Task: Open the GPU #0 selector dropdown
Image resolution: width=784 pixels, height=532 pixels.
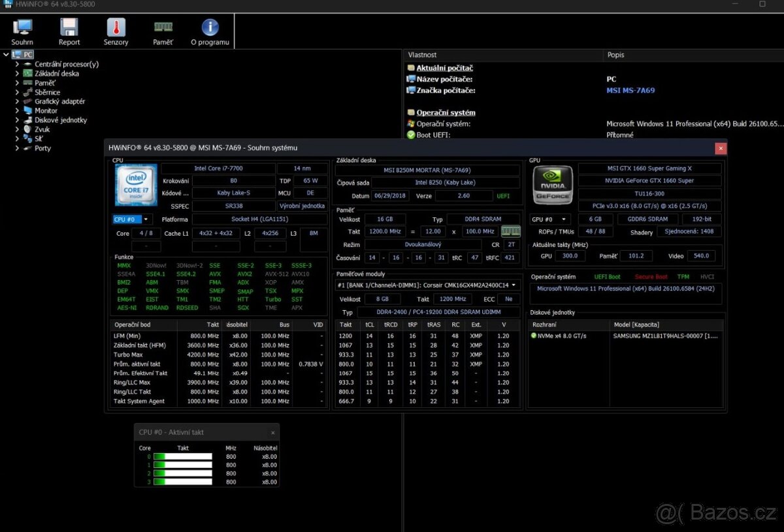Action: pos(549,219)
